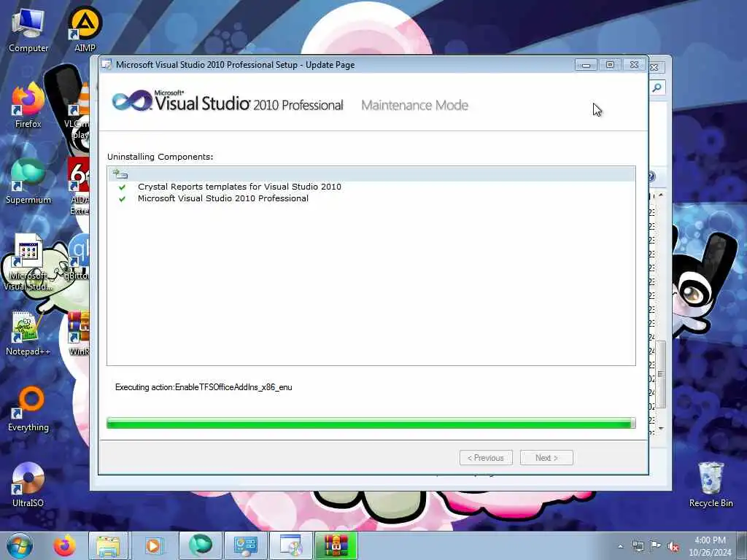Switch to WinRAR in the taskbar
Screen dimensions: 747x560
336,545
